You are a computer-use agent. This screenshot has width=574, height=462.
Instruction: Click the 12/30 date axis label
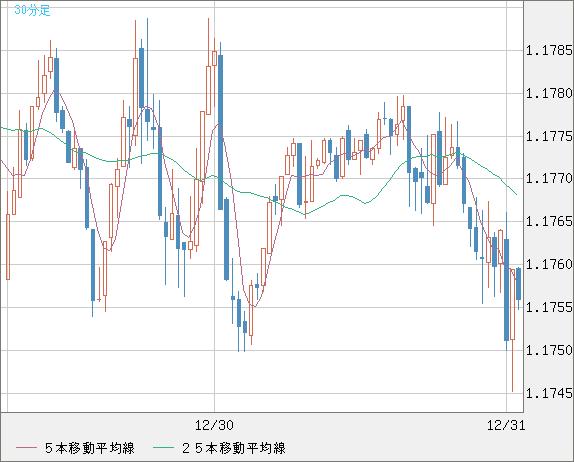point(214,425)
